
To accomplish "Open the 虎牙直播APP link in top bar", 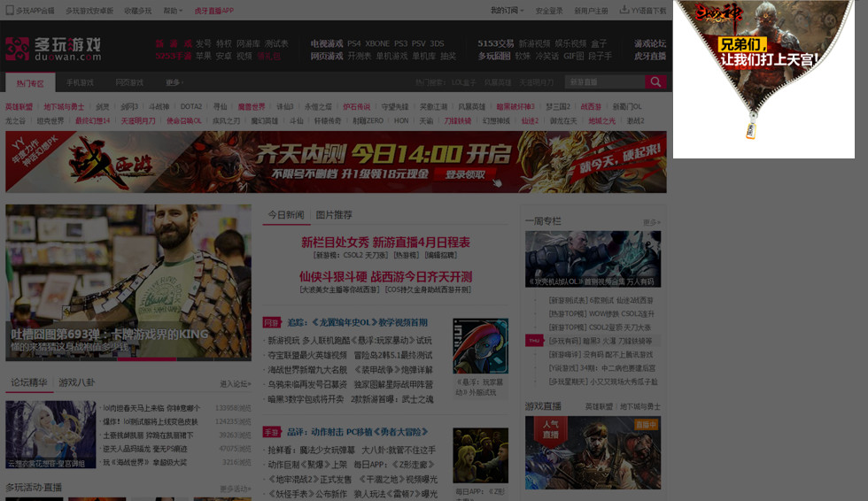I will tap(213, 11).
